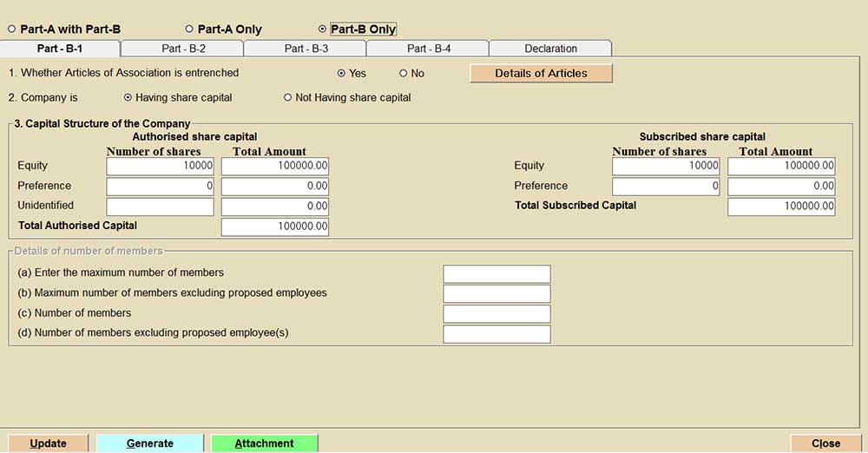Click the subscribed Preference number of shares field
This screenshot has width=868, height=453.
(x=665, y=187)
